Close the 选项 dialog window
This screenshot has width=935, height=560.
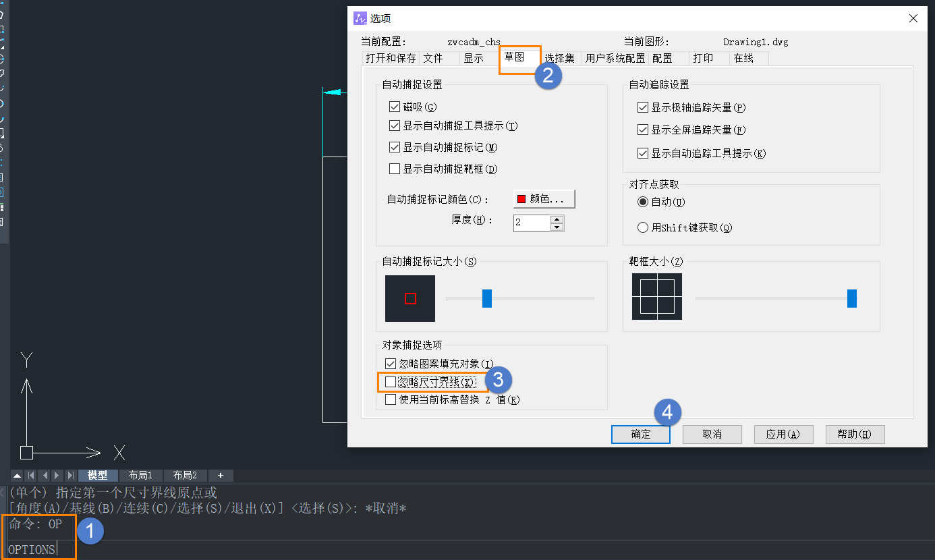913,19
